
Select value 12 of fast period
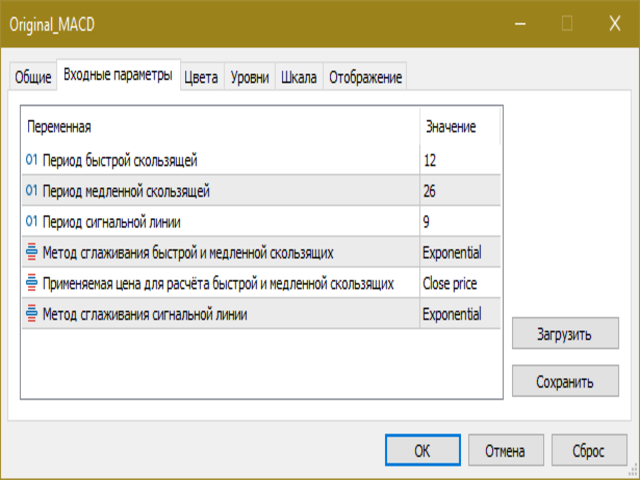(460, 160)
